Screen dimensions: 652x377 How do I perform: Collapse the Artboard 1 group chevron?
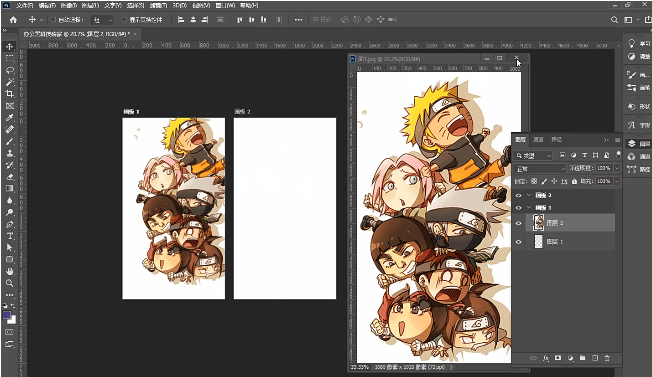529,207
